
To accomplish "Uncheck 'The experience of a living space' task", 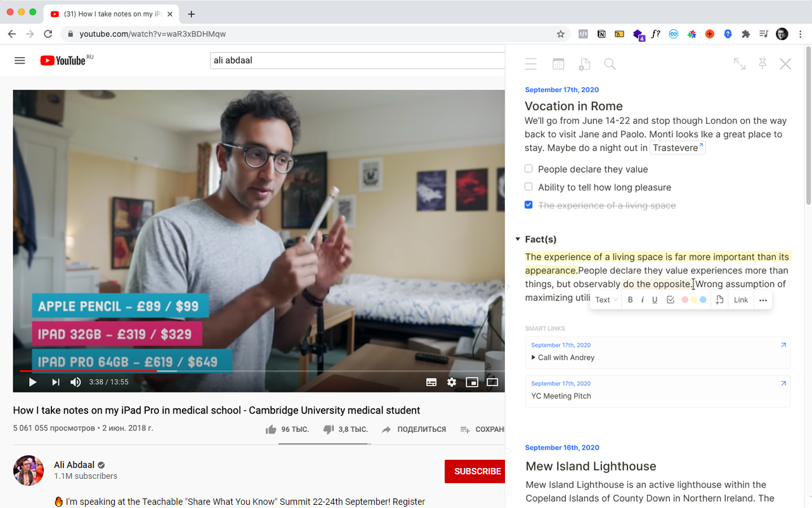I will pyautogui.click(x=528, y=204).
